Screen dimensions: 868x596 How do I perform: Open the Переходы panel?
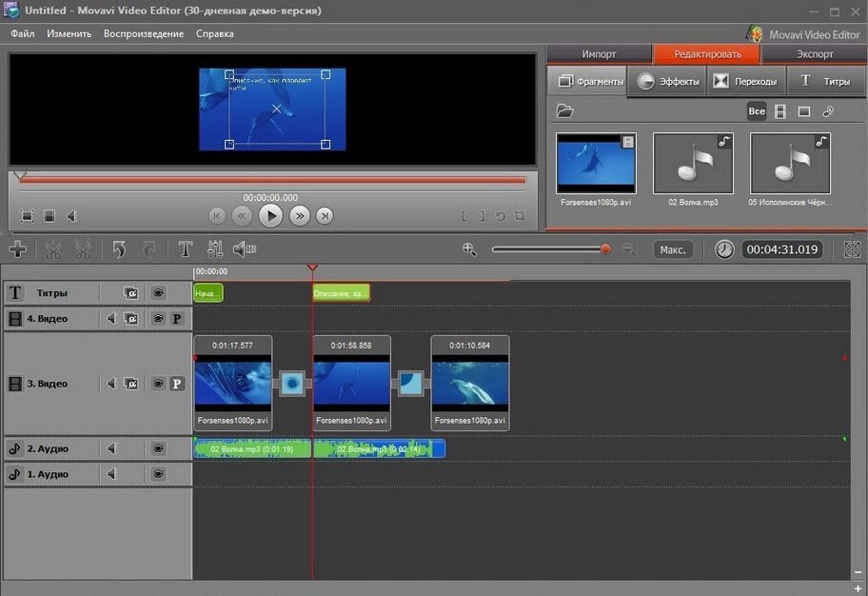[746, 82]
